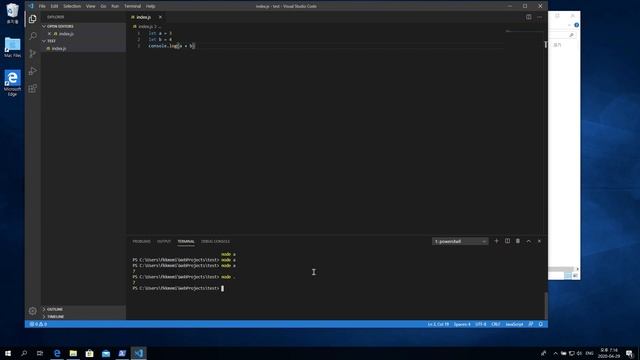Click the console.log code line

pos(171,46)
